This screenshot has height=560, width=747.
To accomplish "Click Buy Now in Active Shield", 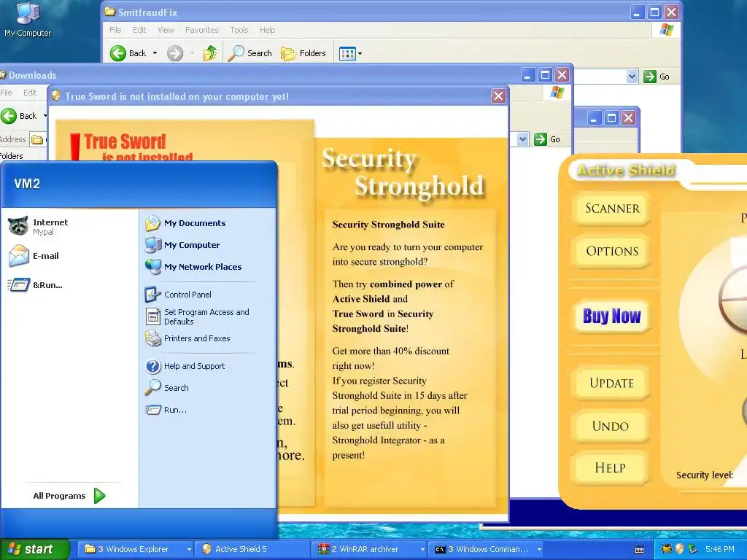I will [612, 316].
